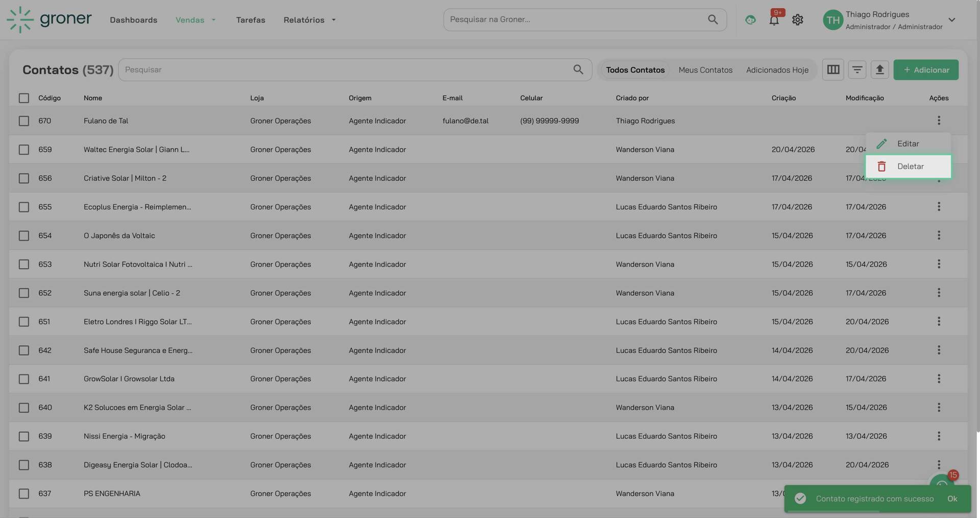980x518 pixels.
Task: Select the checkbox for contact 670
Action: click(x=24, y=121)
